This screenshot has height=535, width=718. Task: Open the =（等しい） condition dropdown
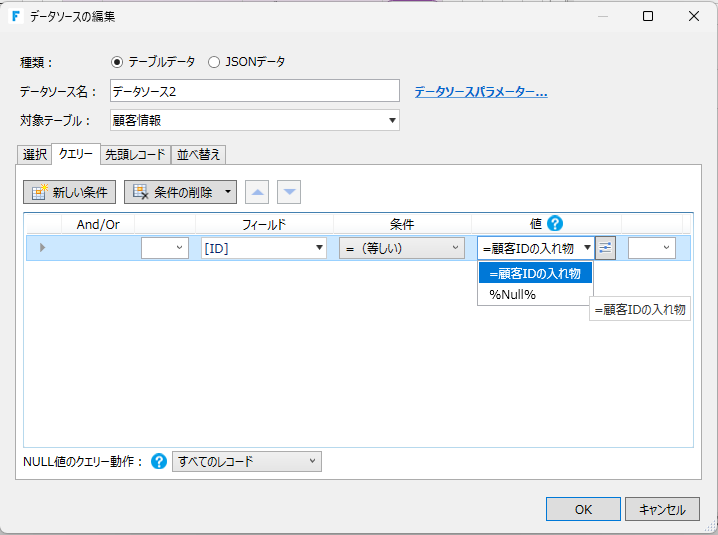456,248
